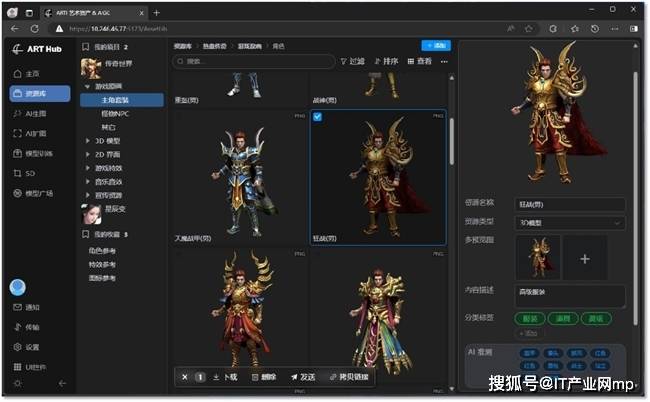
Task: Close the selection bar with X
Action: 184,377
